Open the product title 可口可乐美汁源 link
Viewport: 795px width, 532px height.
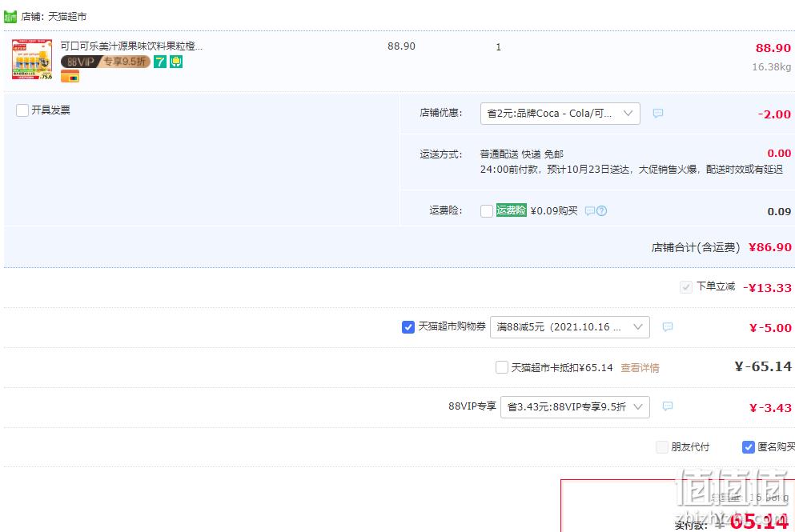131,46
